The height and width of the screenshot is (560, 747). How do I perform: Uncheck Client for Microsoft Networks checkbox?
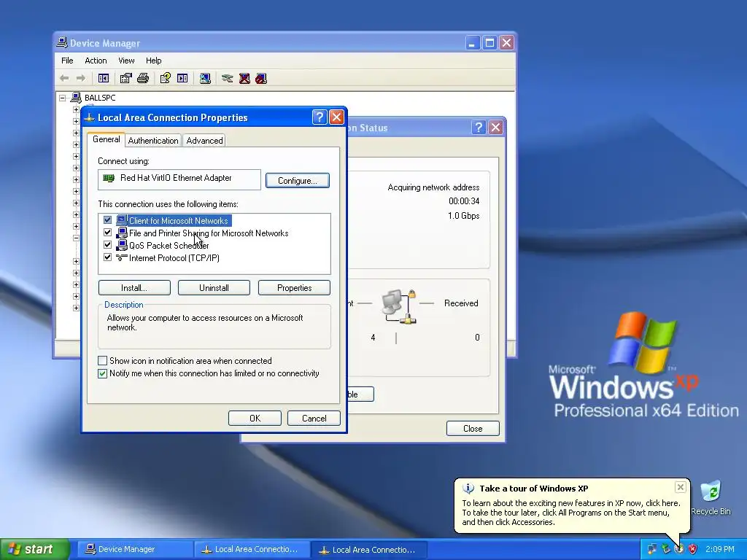coord(107,220)
